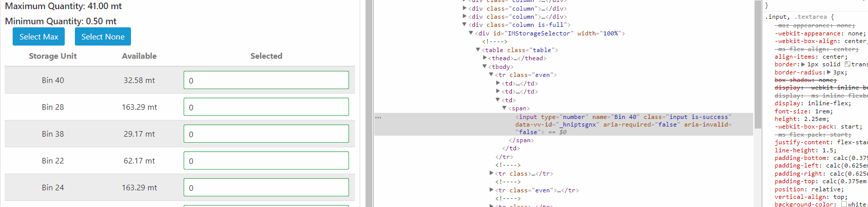This screenshot has width=868, height=207.
Task: Click the line-height: 1.5 declaration
Action: coord(805,150)
